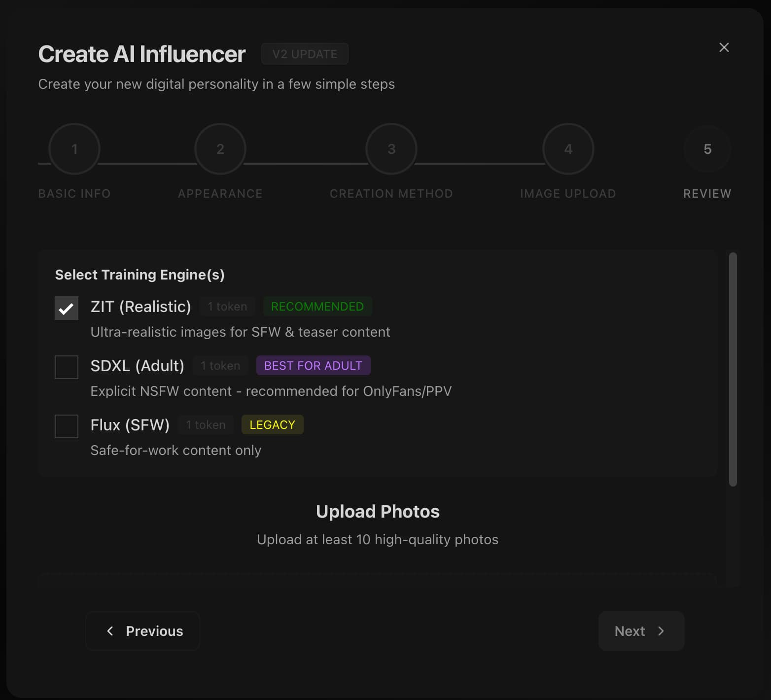Select step 2 Appearance circle
Image resolution: width=771 pixels, height=700 pixels.
coord(220,149)
